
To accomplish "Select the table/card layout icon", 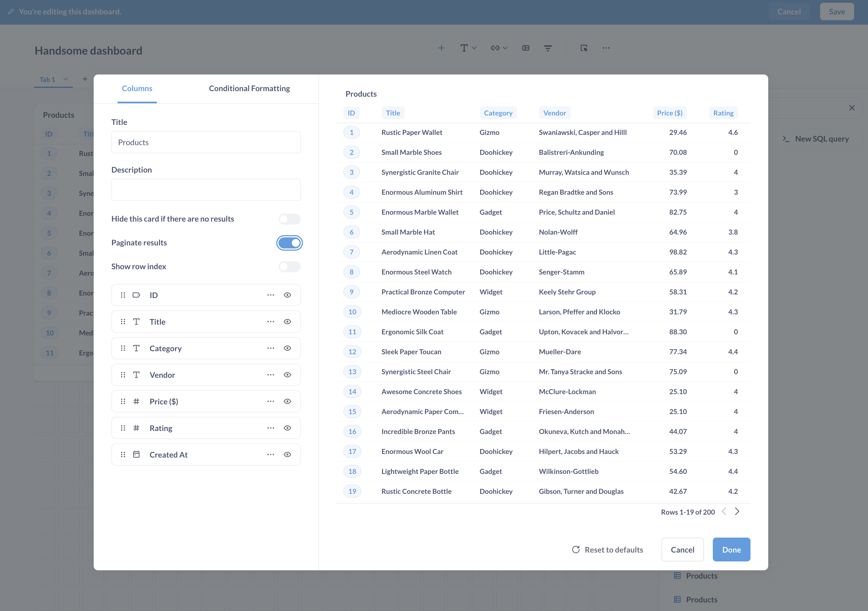I will pyautogui.click(x=525, y=48).
